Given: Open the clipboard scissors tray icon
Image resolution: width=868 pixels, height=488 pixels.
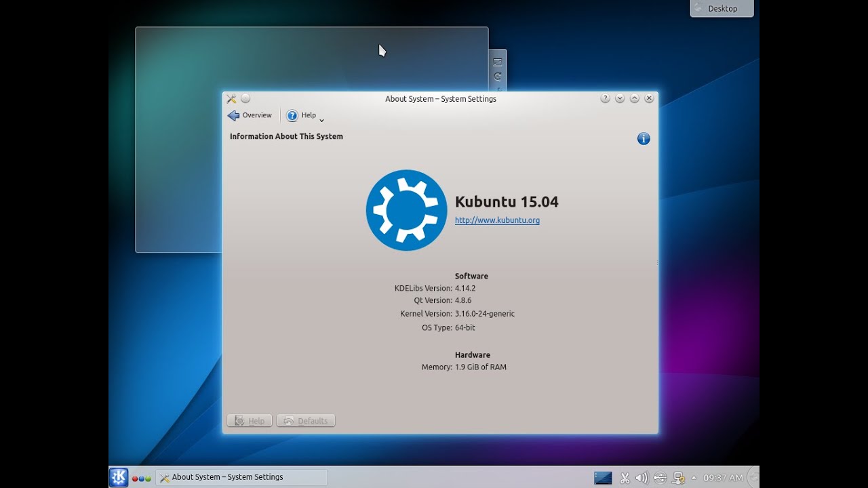Looking at the screenshot, I should 625,478.
